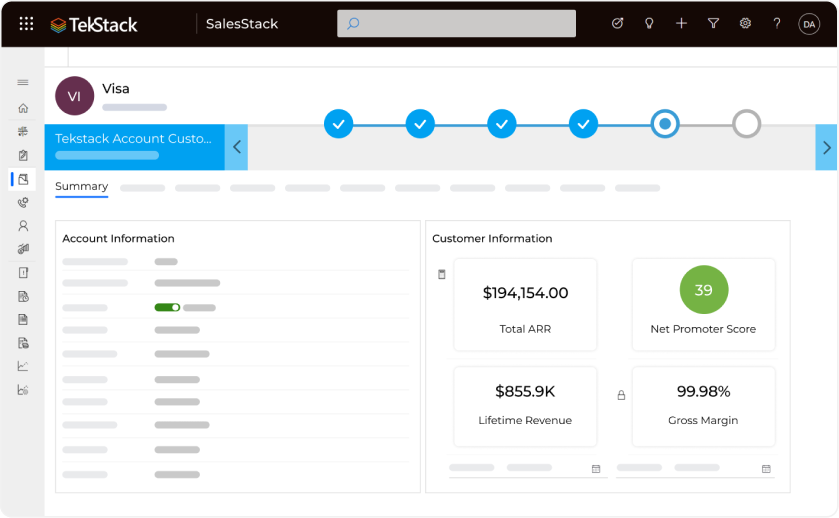Click the Account Information heading
This screenshot has height=518, width=839.
tap(118, 239)
